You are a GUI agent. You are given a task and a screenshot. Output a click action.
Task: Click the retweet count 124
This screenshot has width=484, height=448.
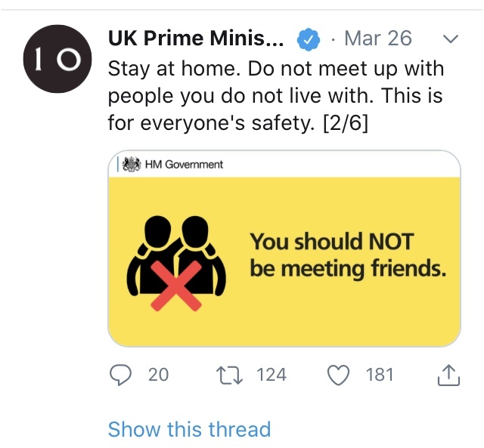[271, 374]
